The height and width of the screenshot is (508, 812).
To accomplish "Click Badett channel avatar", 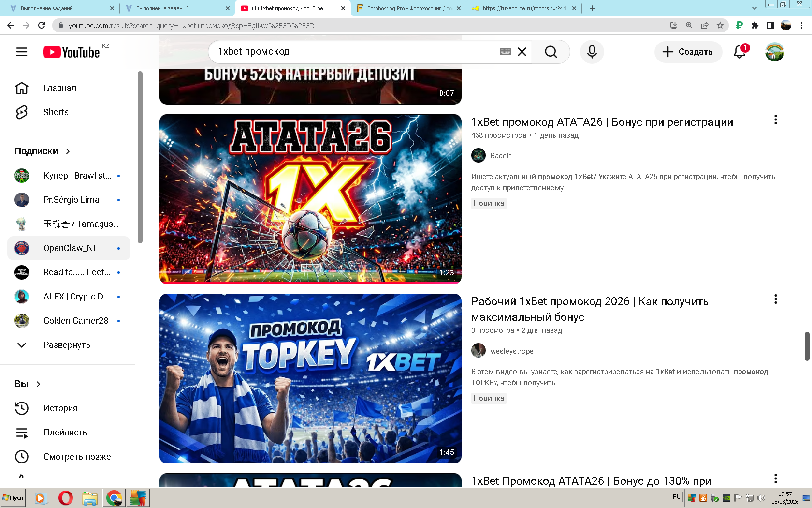I will tap(478, 156).
